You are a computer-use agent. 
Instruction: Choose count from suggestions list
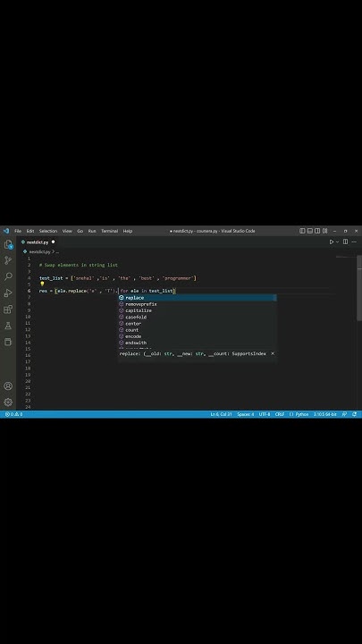coord(198,330)
